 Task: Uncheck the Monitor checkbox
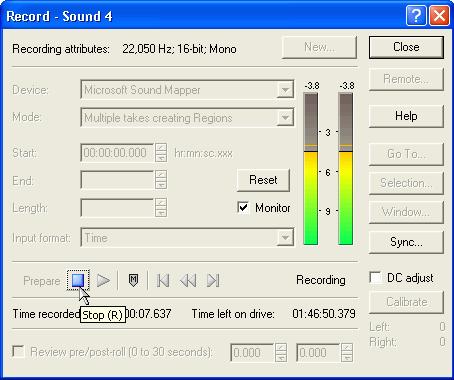(x=243, y=208)
